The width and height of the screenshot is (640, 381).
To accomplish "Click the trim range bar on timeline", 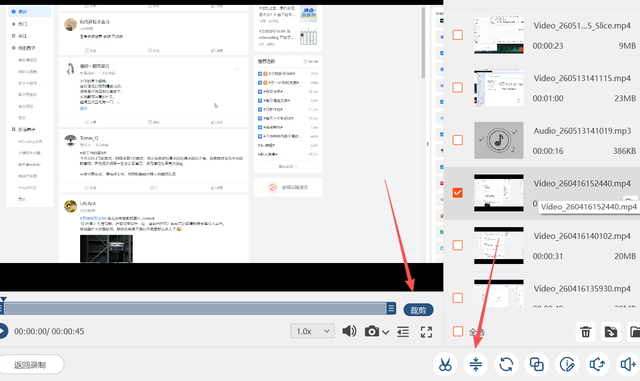I will coord(195,308).
